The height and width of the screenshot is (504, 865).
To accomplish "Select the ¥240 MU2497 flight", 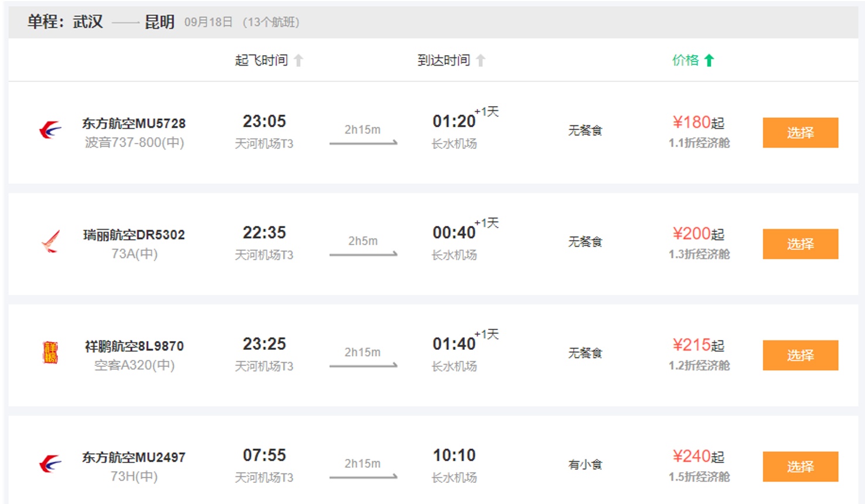I will tap(800, 466).
